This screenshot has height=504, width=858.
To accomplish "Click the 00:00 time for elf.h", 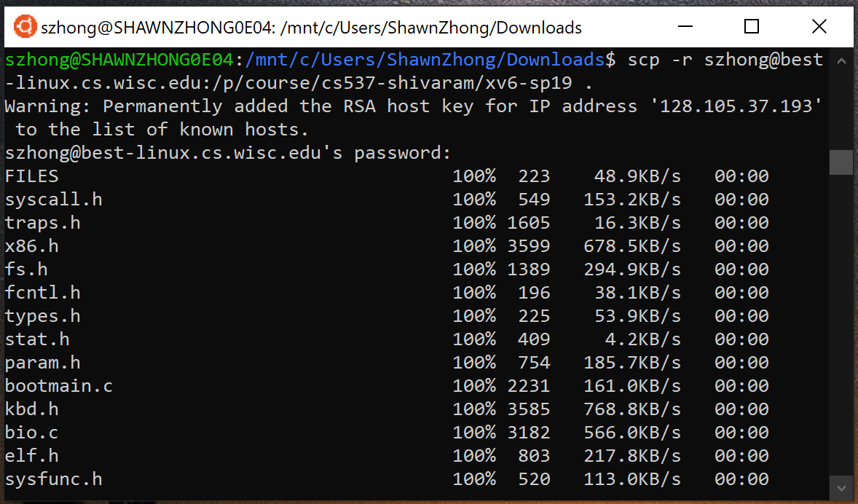I will [741, 456].
